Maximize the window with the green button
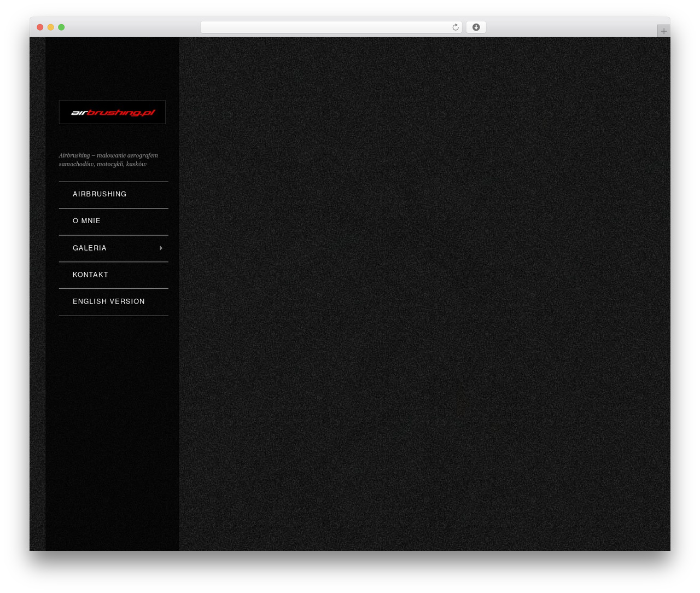The height and width of the screenshot is (593, 700). [61, 27]
